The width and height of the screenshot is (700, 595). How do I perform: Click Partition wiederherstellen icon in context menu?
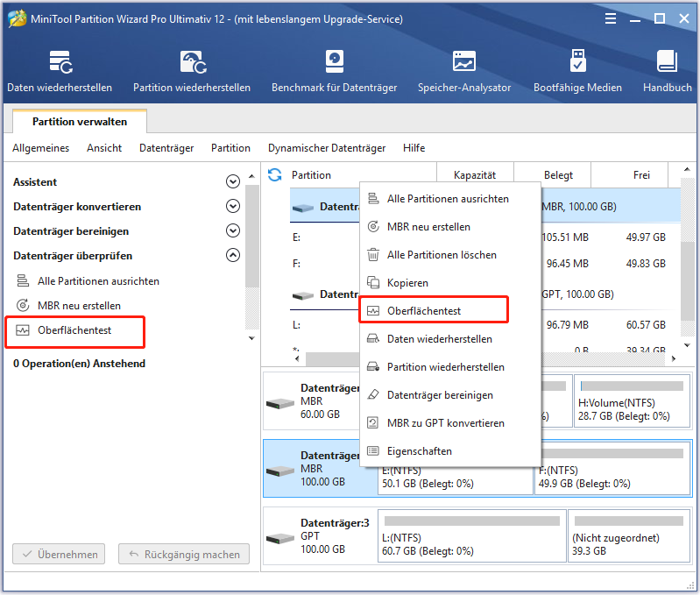[x=373, y=367]
